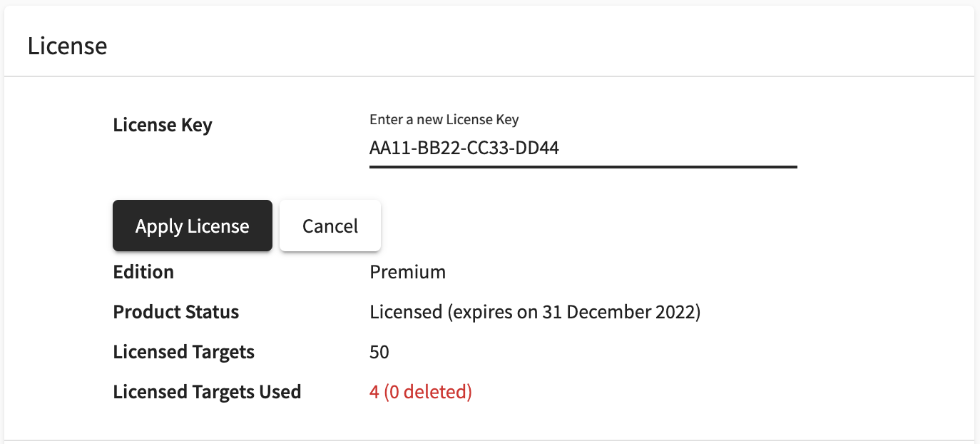Click the "Licensed Targets Used" label
This screenshot has width=980, height=444.
coord(207,392)
